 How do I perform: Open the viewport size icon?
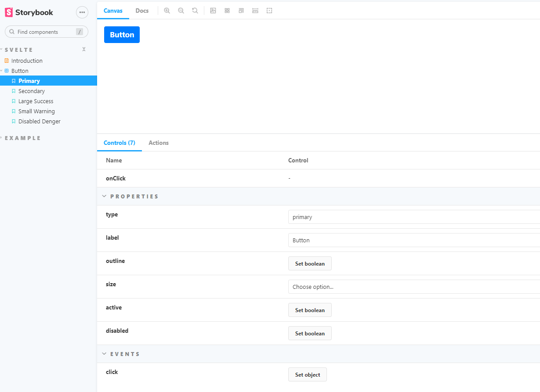coord(241,11)
